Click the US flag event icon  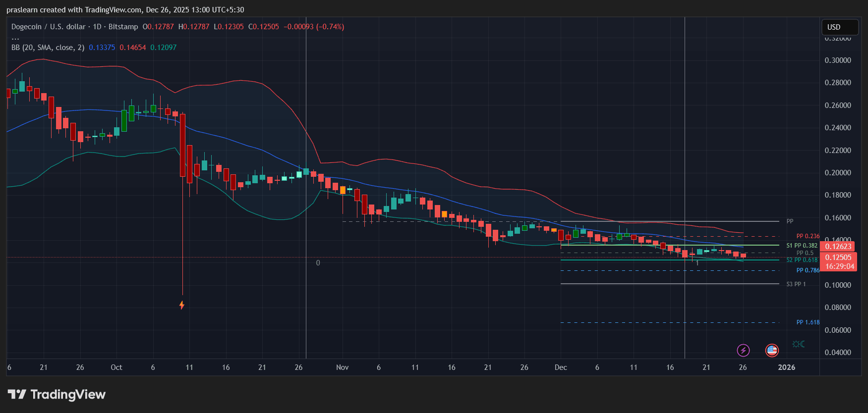pyautogui.click(x=772, y=351)
